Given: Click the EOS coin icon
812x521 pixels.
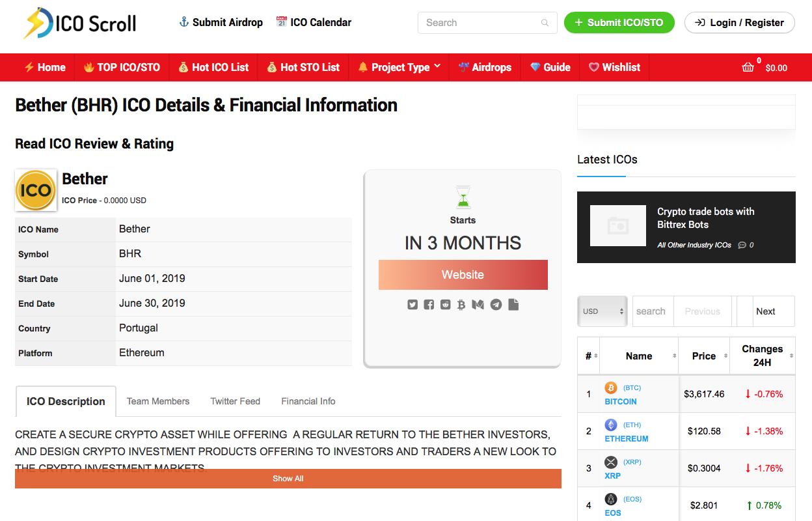Looking at the screenshot, I should [x=611, y=500].
